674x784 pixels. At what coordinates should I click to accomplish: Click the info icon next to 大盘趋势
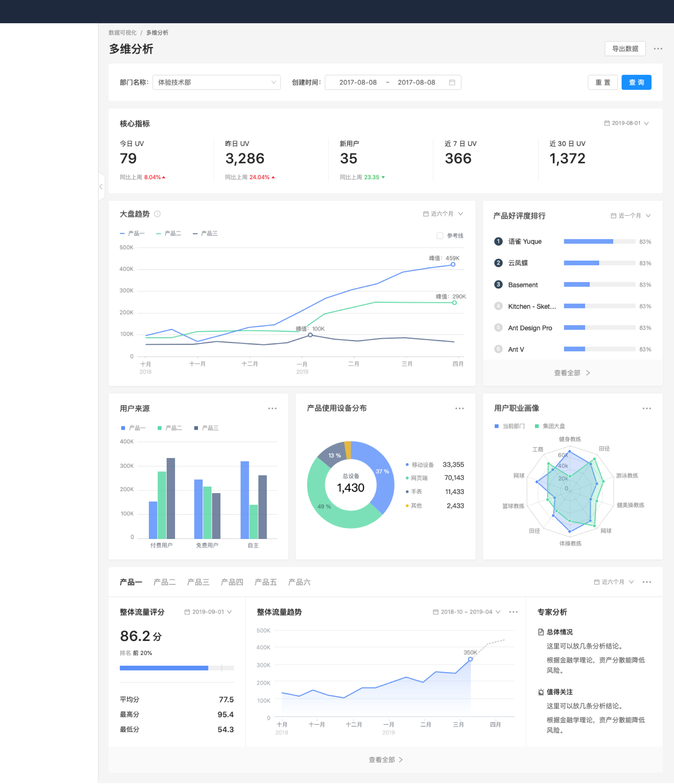[157, 214]
